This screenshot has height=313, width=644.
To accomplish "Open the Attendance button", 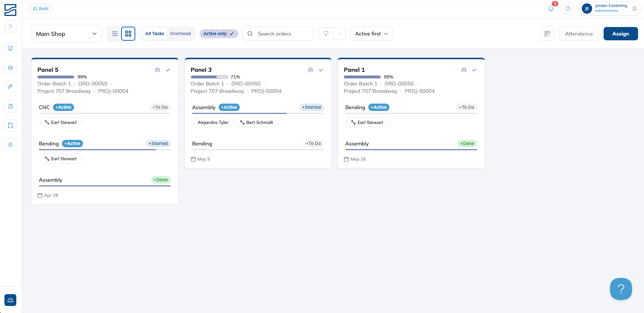I will [x=579, y=34].
